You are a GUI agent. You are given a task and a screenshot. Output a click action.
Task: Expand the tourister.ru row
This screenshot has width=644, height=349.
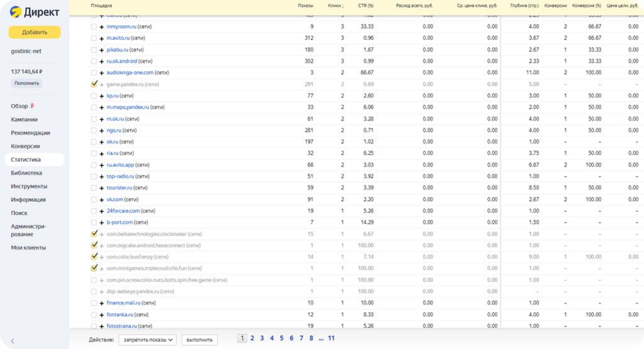101,187
